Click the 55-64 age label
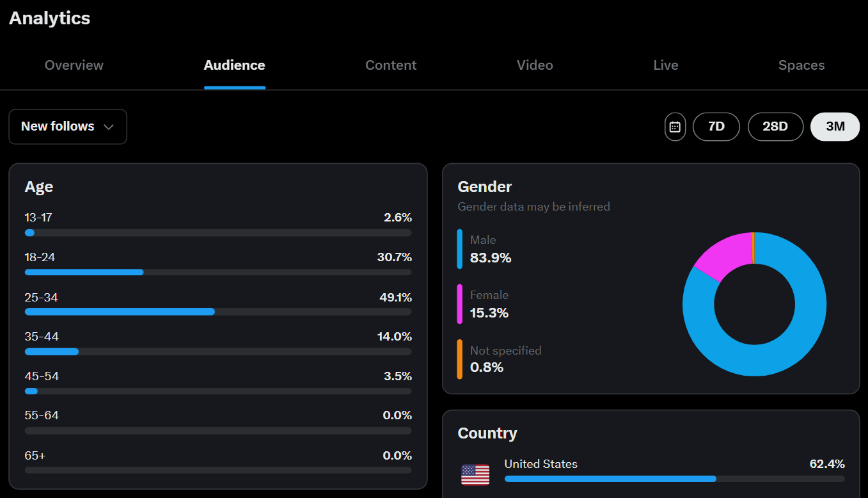This screenshot has height=498, width=868. (x=42, y=415)
